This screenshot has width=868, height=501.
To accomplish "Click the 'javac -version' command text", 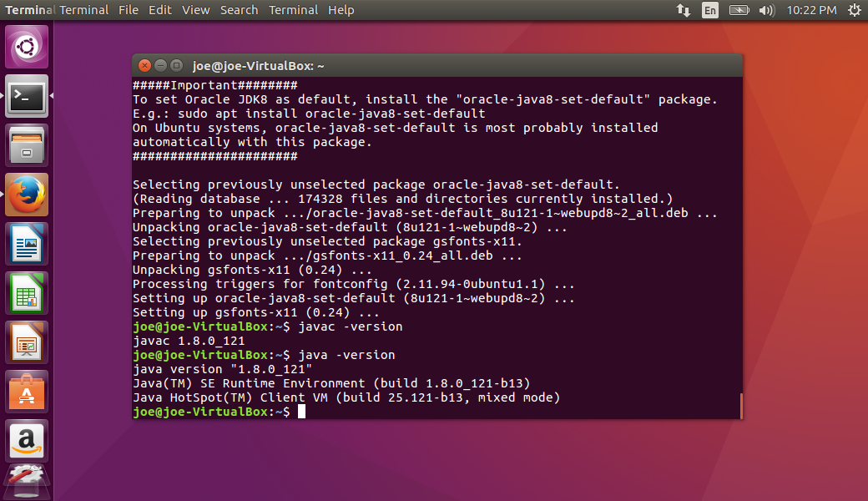I will point(351,326).
